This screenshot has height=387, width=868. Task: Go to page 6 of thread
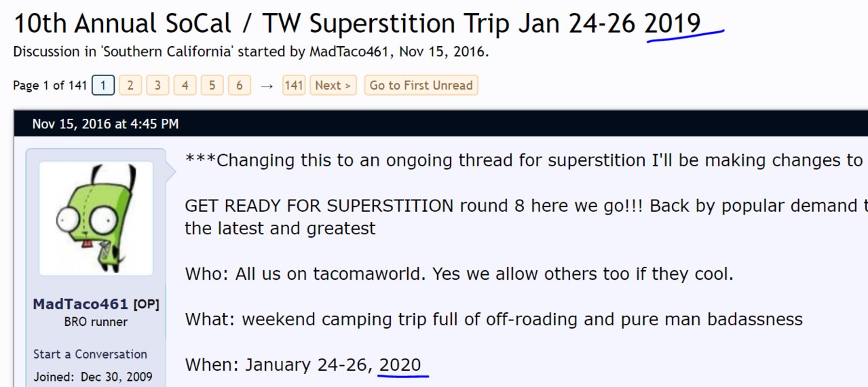coord(239,85)
